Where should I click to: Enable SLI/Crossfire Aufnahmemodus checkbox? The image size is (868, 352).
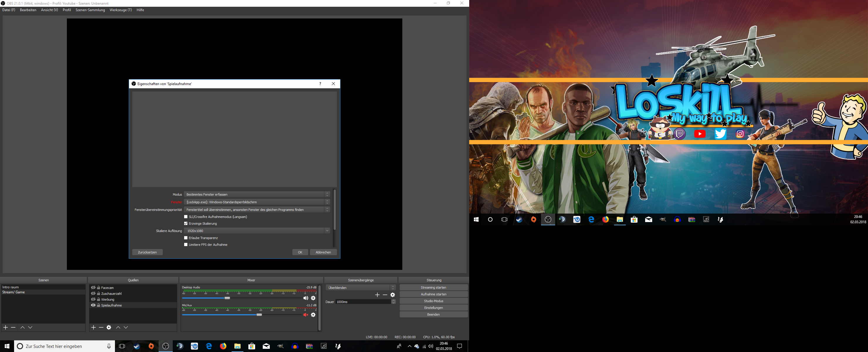pos(186,217)
